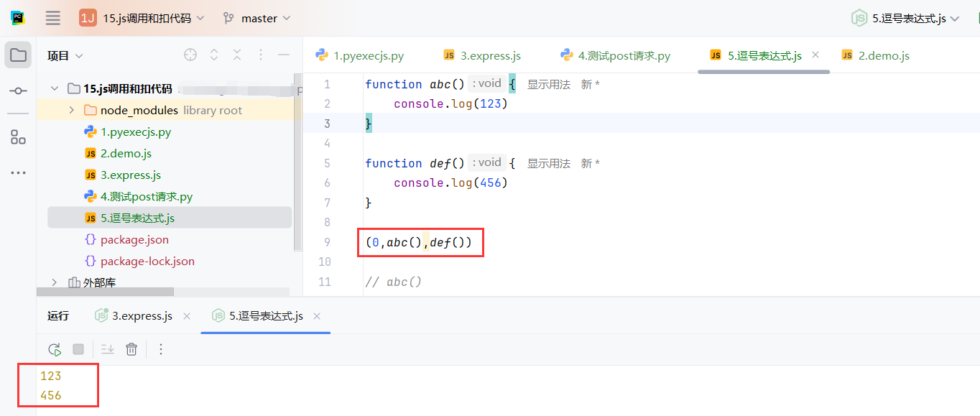Close the 5.逗号表达式.js run tab
This screenshot has height=416, width=980.
317,316
